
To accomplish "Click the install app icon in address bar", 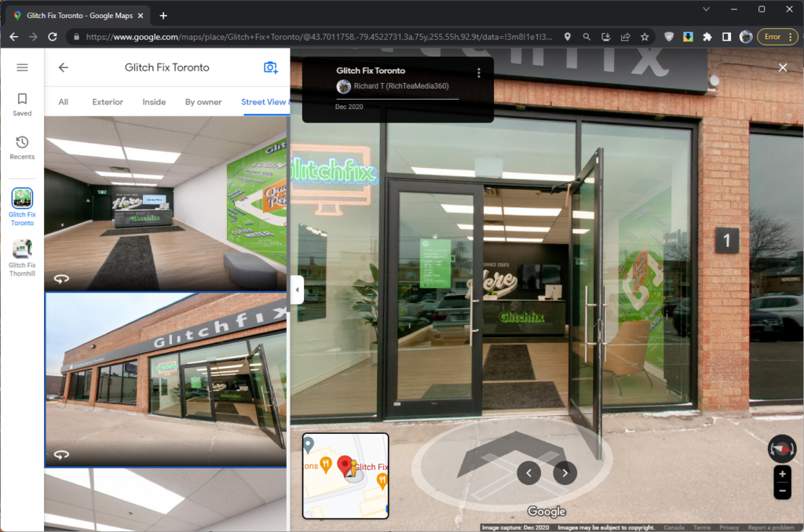I will 605,37.
